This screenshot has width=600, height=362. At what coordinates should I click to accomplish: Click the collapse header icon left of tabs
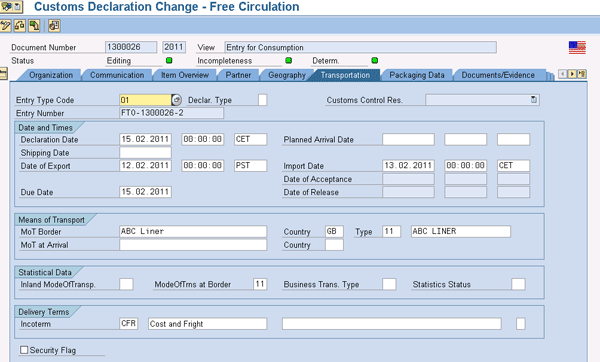point(3,73)
